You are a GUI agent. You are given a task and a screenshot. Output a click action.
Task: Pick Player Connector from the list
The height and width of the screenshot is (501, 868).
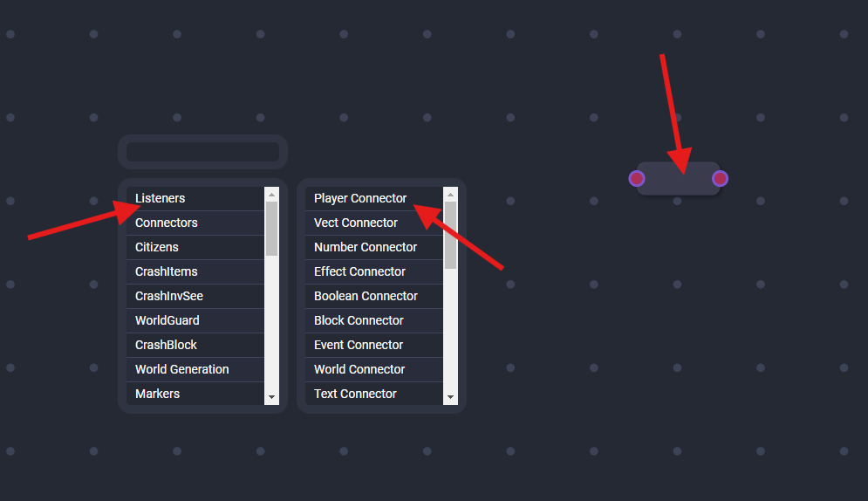click(x=373, y=198)
